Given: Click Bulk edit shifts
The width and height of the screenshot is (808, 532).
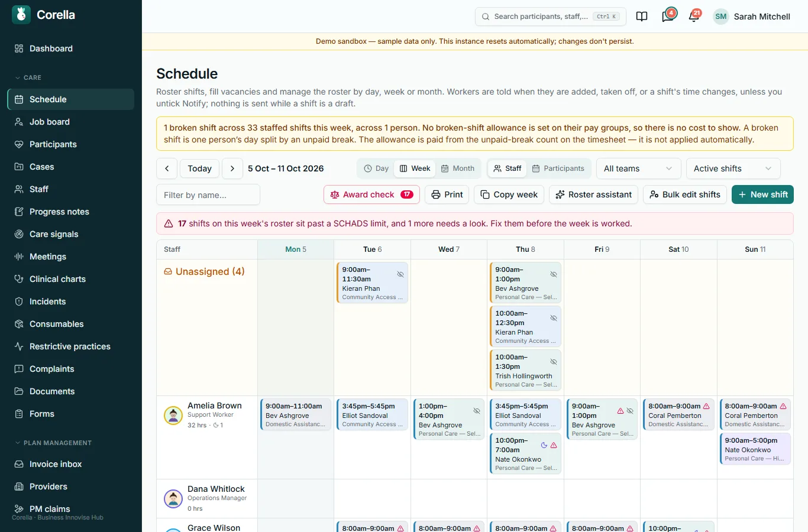Looking at the screenshot, I should point(685,194).
